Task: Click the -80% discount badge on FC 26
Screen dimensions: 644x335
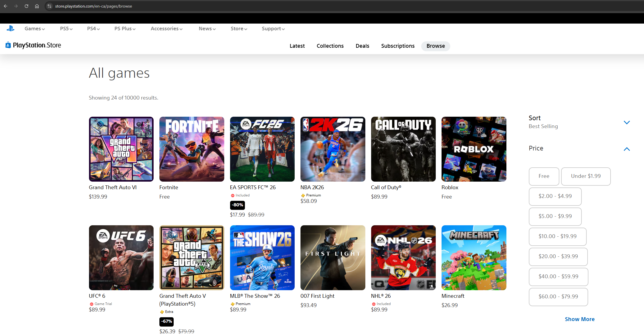Action: point(237,205)
